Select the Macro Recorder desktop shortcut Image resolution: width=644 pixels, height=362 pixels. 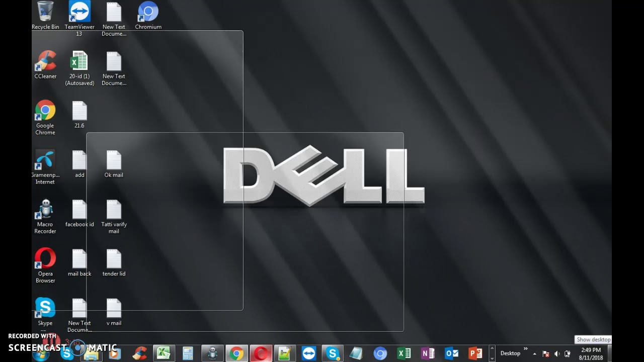coord(45,216)
